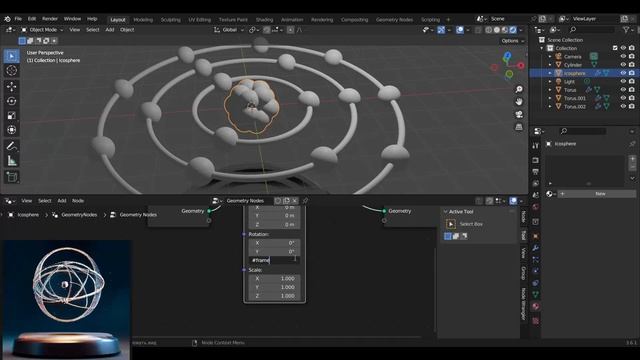This screenshot has width=640, height=360.
Task: Switch to the Geometry Nodes workspace tab
Action: 394,20
